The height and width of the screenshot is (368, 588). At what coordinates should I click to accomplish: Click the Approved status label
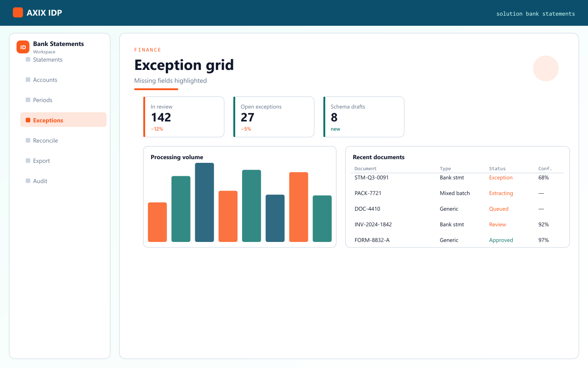coord(501,240)
